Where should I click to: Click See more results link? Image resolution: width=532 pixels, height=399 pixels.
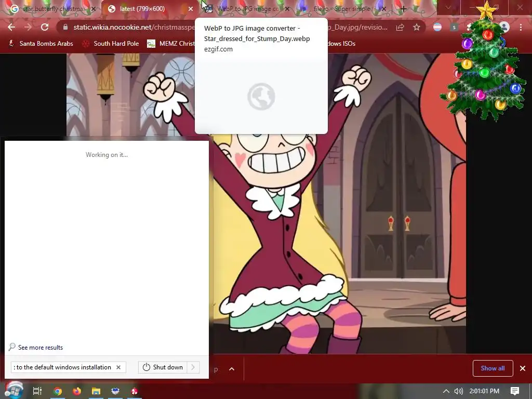[36, 347]
